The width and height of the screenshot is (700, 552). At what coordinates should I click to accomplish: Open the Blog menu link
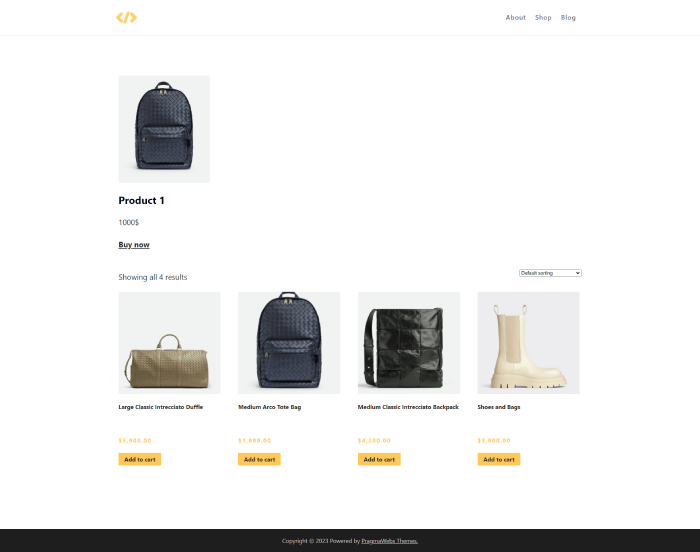tap(568, 17)
